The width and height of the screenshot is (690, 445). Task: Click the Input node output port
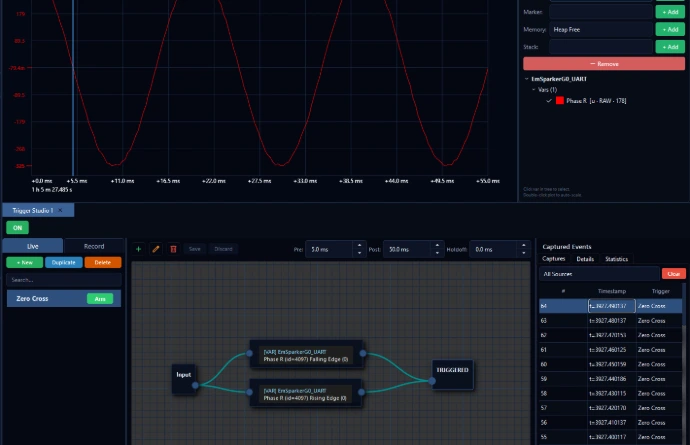coord(195,385)
